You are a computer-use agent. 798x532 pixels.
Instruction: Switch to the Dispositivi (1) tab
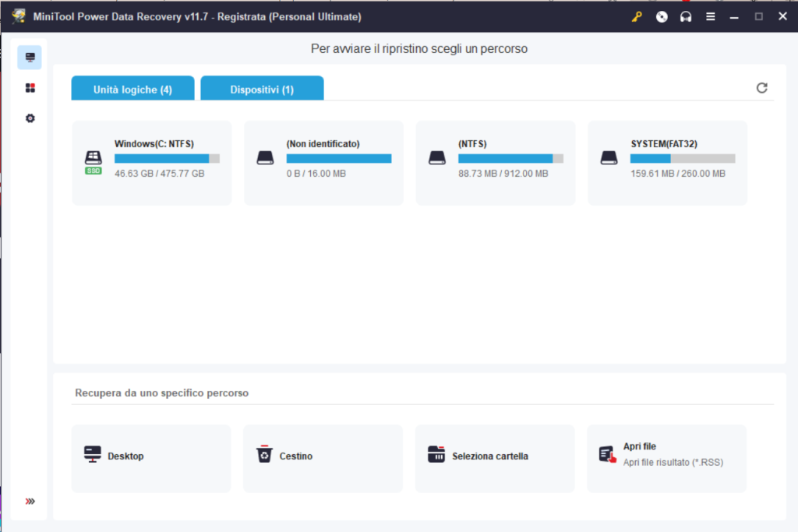(262, 89)
